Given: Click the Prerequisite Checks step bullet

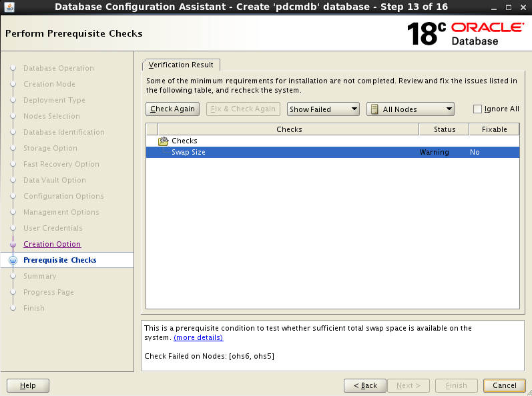Looking at the screenshot, I should coord(13,260).
